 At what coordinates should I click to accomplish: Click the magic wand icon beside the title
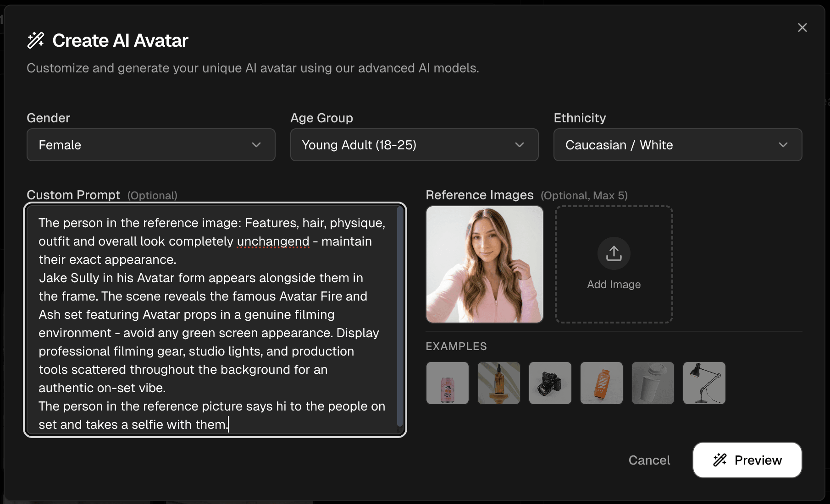(x=36, y=40)
